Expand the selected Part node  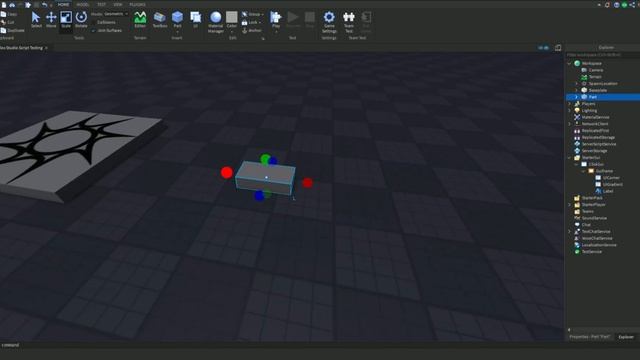tap(576, 97)
